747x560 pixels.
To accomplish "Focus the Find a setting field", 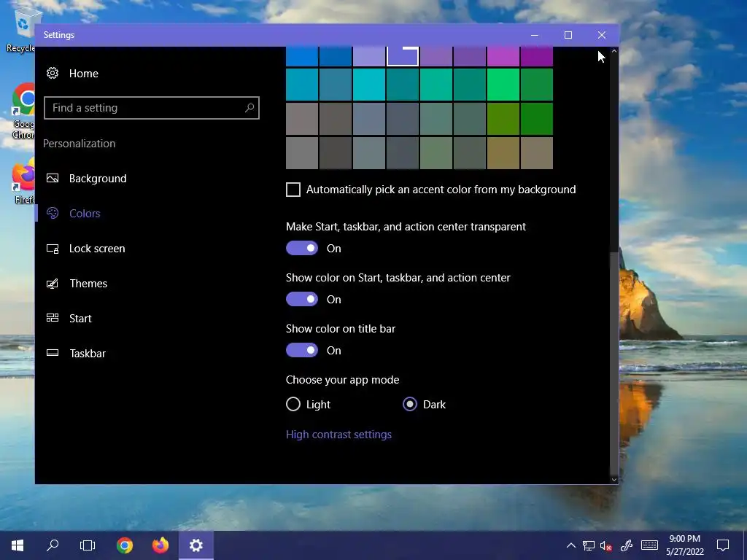I will click(152, 108).
